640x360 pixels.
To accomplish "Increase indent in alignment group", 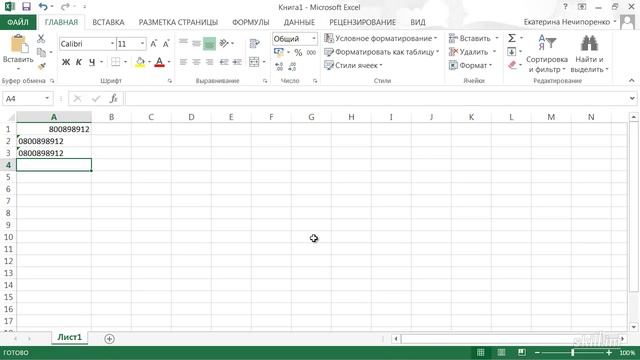I will [x=237, y=62].
